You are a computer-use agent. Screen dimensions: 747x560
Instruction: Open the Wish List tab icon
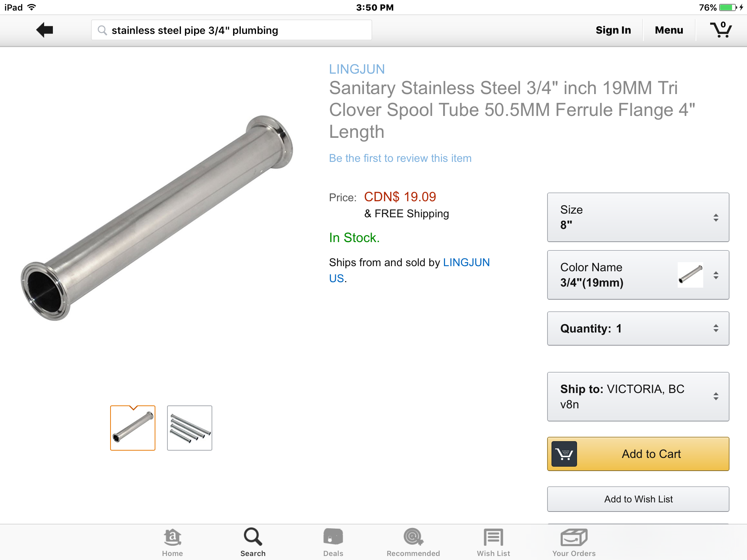pos(494,537)
